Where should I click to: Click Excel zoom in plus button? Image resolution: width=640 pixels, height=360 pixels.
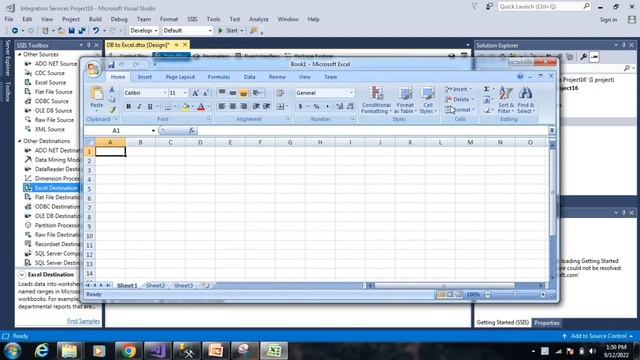coord(543,294)
